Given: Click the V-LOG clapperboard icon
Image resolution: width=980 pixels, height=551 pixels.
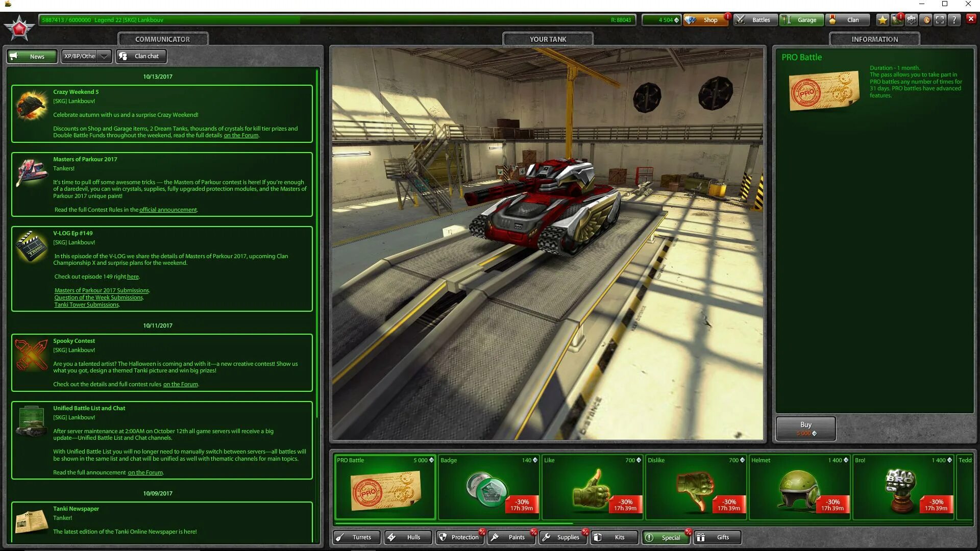Looking at the screenshot, I should tap(32, 246).
